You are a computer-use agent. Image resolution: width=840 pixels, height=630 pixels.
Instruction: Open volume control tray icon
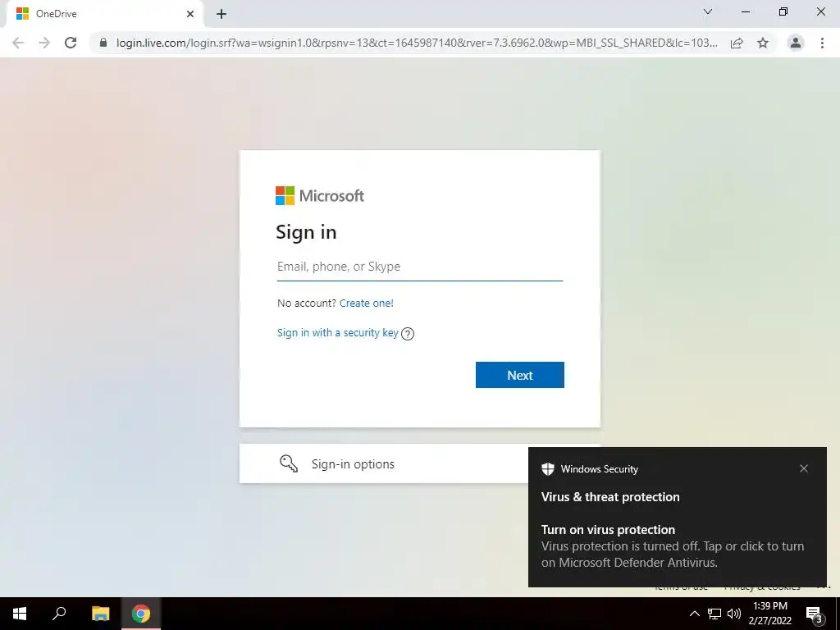pos(734,614)
